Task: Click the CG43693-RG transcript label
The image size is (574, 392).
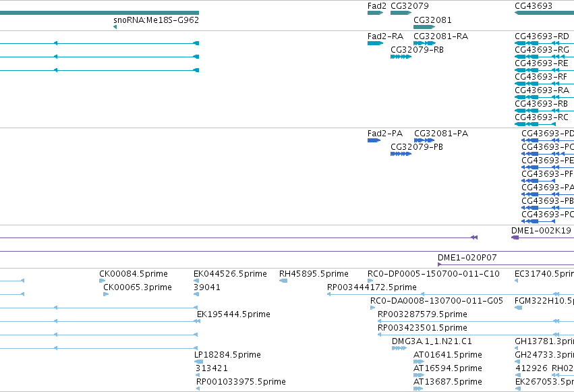Action: pos(542,50)
